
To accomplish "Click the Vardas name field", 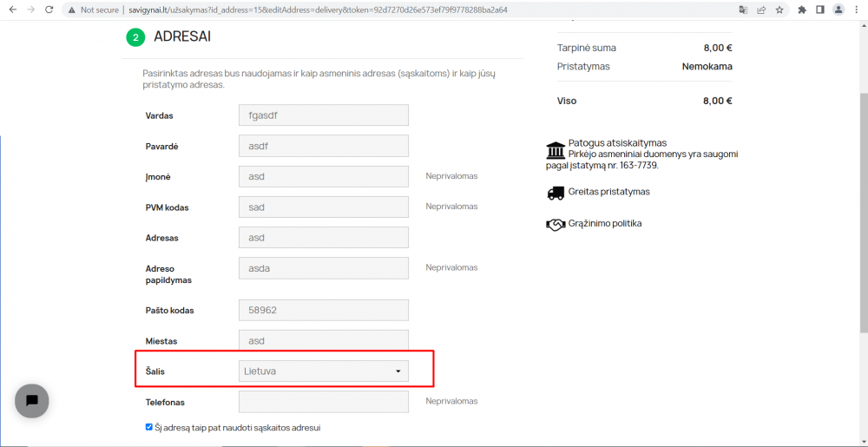I will [x=324, y=115].
